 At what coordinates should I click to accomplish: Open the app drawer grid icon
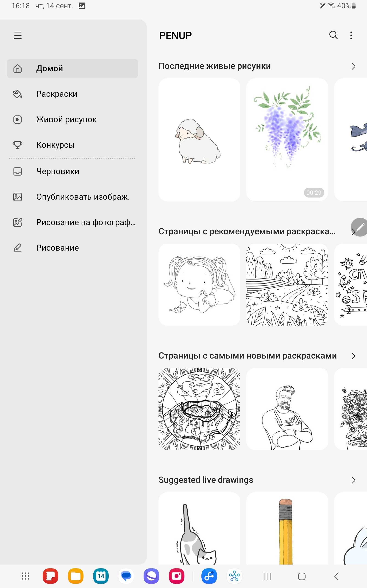tap(25, 576)
